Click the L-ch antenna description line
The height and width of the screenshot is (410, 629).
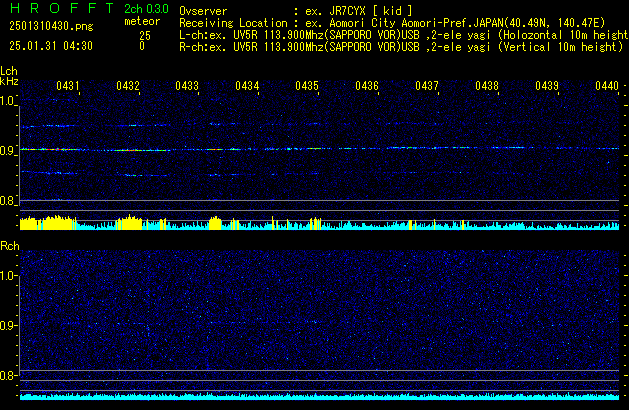[x=404, y=35]
